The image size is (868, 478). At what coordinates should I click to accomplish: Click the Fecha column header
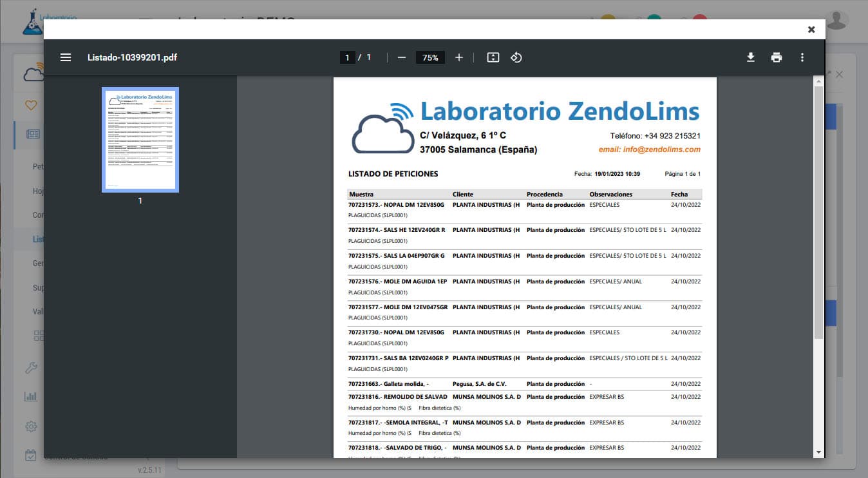[679, 194]
